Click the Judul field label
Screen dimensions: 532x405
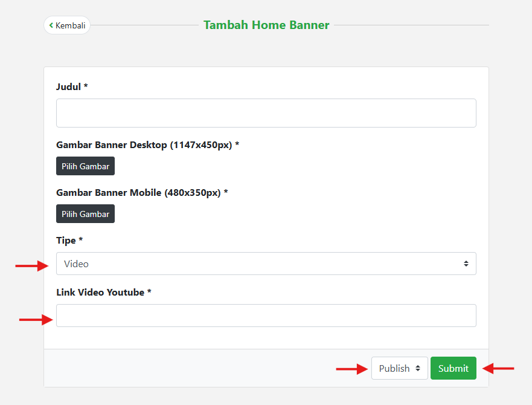click(x=72, y=87)
